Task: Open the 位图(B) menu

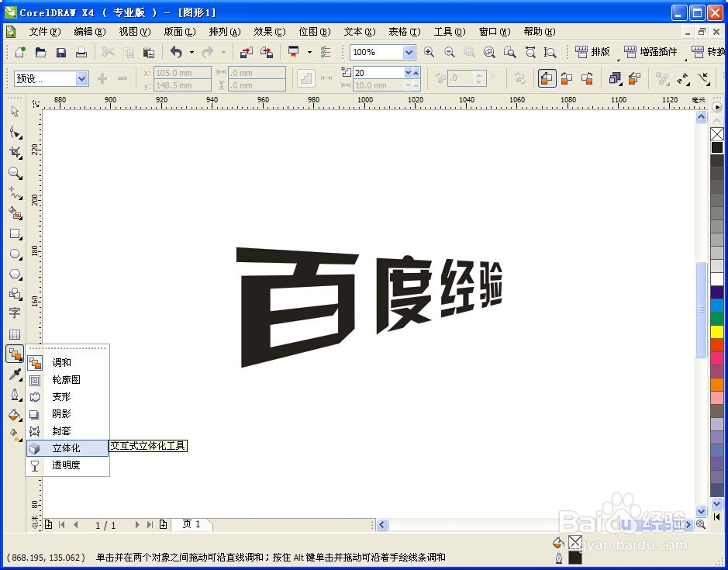Action: coord(315,32)
